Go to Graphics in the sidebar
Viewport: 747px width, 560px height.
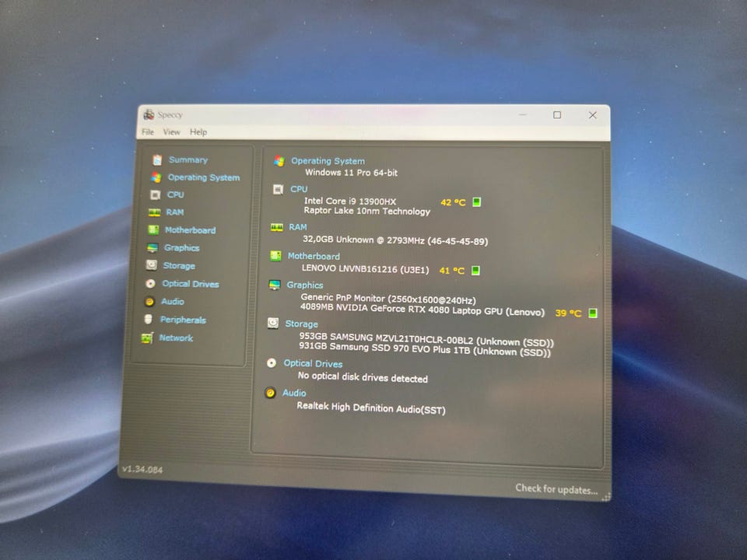[181, 248]
